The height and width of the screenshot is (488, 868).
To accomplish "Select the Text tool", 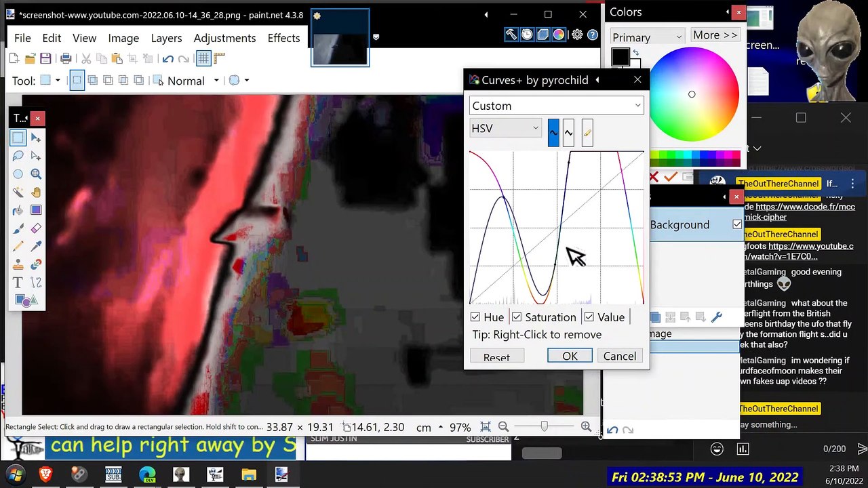I will [18, 283].
